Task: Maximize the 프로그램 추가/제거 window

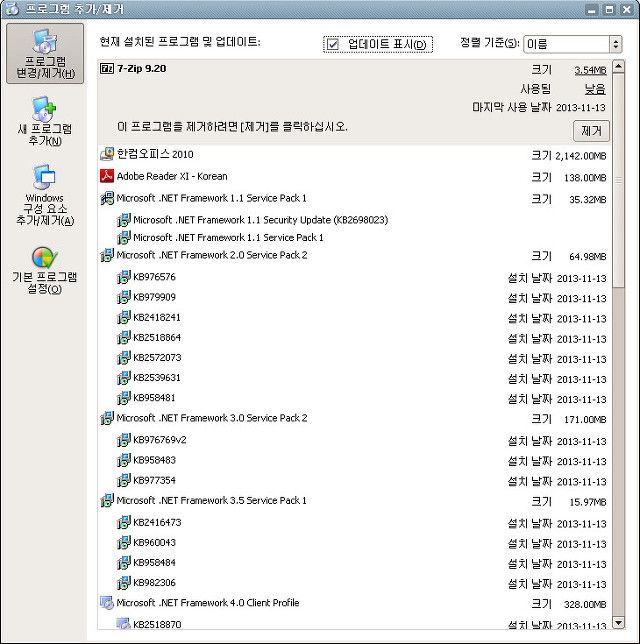Action: tap(609, 9)
